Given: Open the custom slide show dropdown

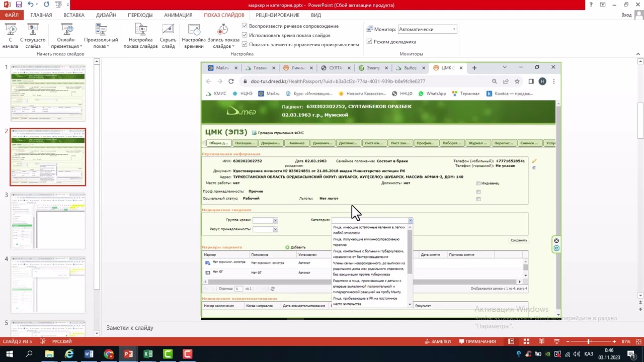Looking at the screenshot, I should pos(101,36).
